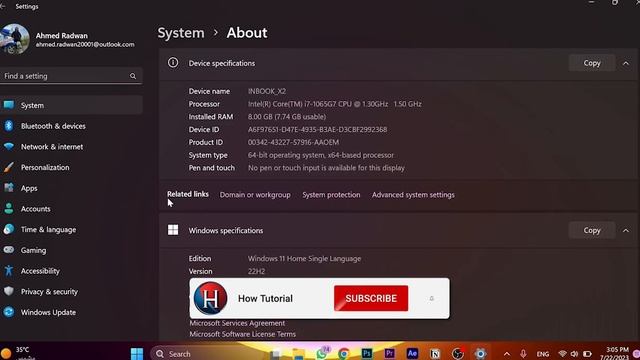Collapse the Windows specifications section
Screen dimensions: 640x360
click(x=626, y=231)
